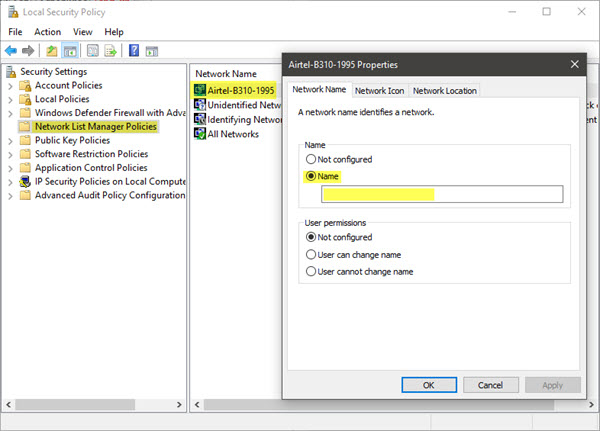Click the tree pane scroll-right arrow
This screenshot has width=600, height=431.
(179, 405)
